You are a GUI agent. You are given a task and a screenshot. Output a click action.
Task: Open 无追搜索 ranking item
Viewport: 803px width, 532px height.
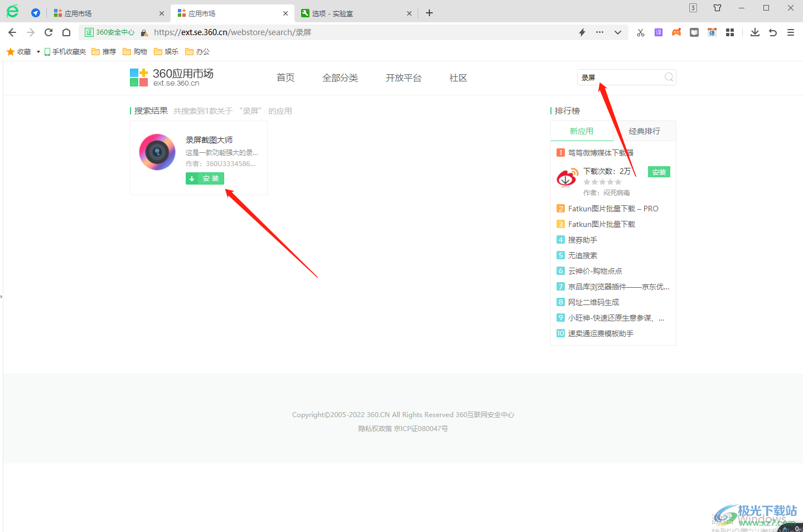coord(583,255)
